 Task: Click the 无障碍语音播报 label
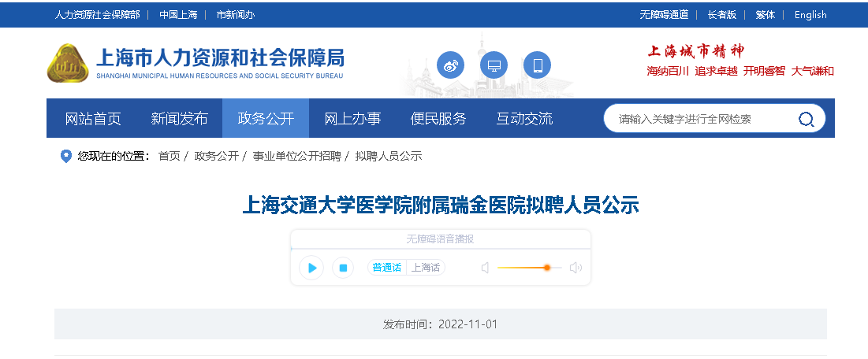point(440,239)
